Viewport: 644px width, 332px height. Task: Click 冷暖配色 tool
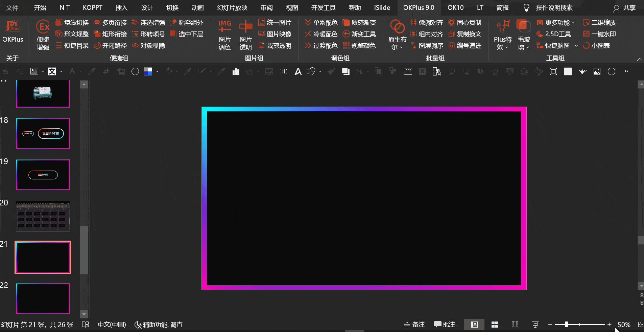(321, 34)
